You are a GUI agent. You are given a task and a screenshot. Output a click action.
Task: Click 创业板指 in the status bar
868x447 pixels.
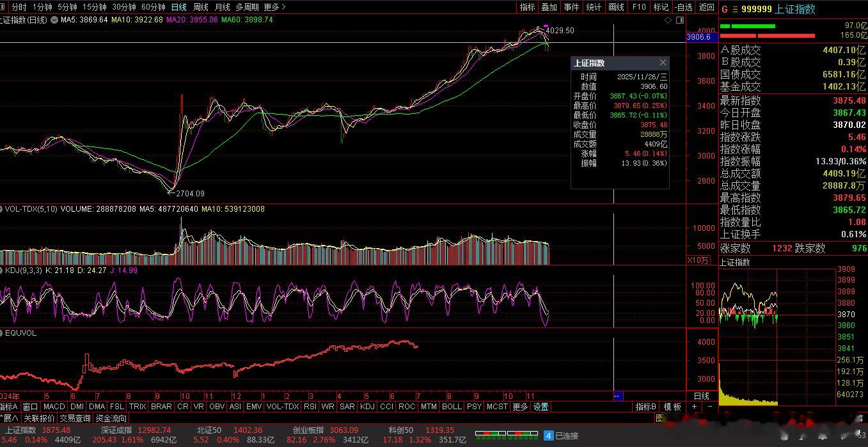[308, 430]
